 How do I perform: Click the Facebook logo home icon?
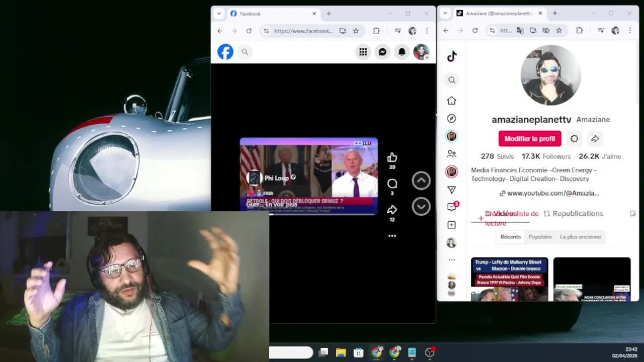pos(225,52)
